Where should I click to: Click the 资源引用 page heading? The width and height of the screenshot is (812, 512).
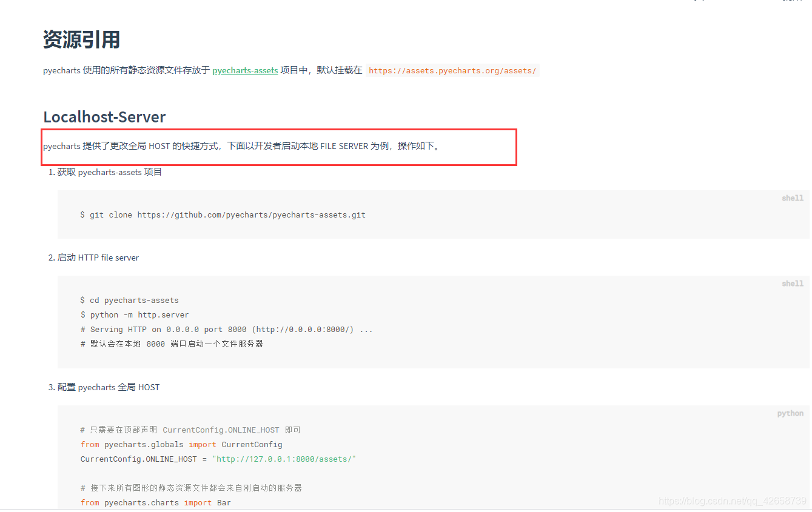(81, 40)
